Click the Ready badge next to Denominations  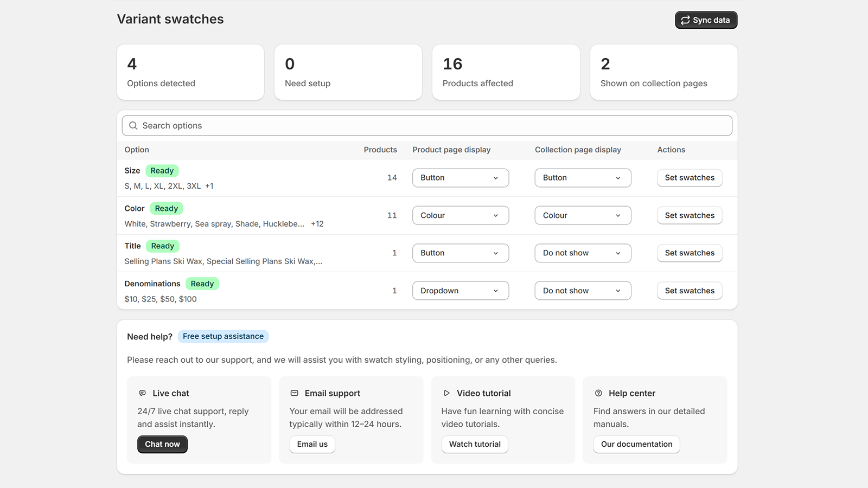point(202,284)
